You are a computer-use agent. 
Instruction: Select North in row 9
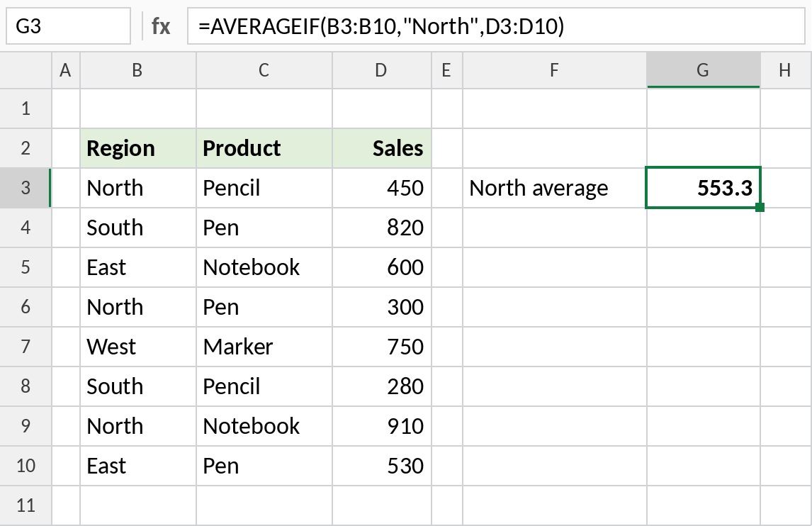point(138,426)
